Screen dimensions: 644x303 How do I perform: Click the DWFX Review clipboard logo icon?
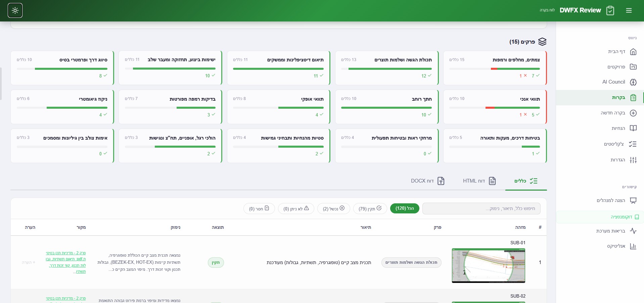tap(610, 10)
